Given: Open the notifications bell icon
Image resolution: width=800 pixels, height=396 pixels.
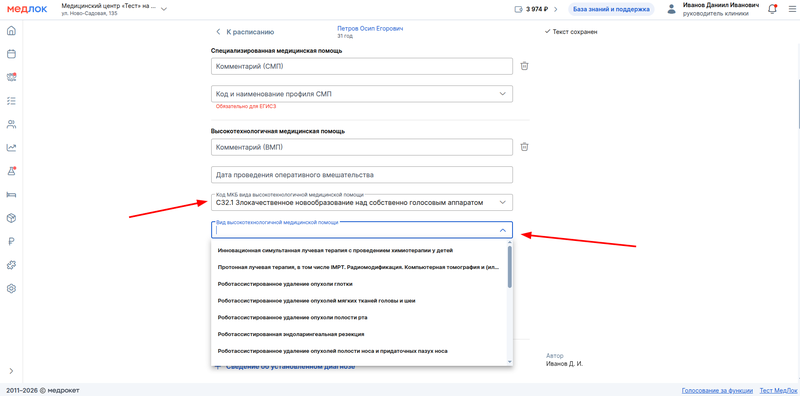Looking at the screenshot, I should pos(772,9).
